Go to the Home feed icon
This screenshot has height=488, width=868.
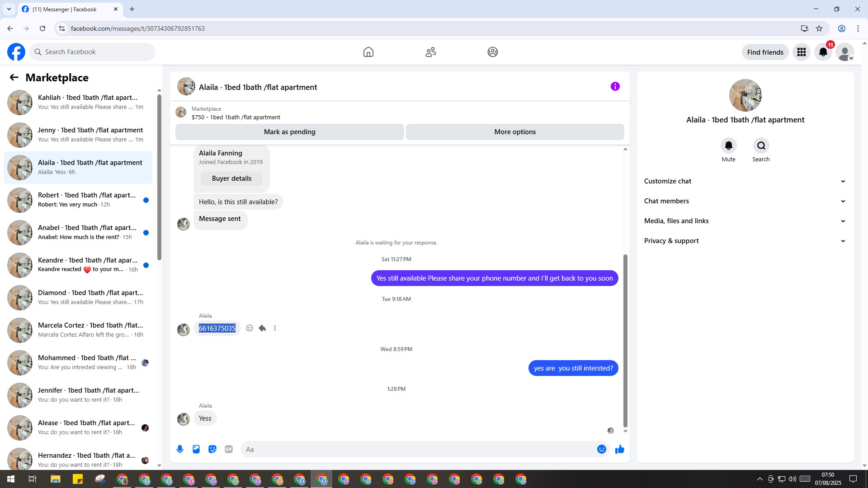[x=368, y=52]
